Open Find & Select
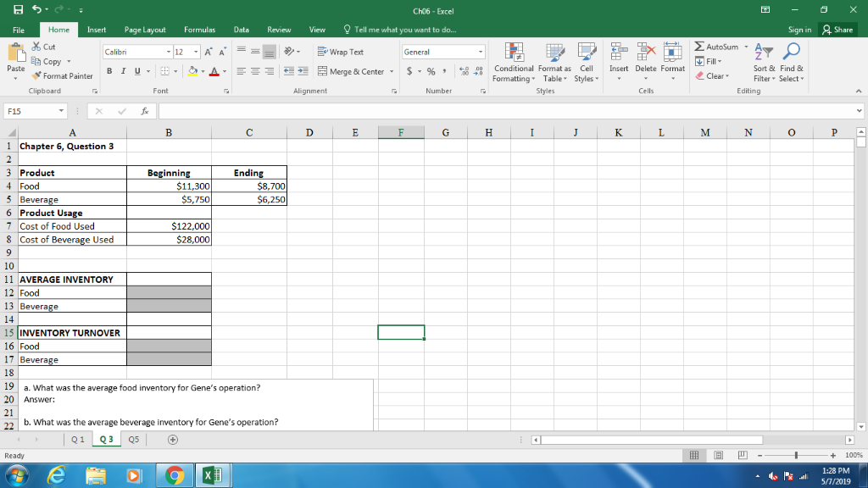868x488 pixels. click(791, 64)
